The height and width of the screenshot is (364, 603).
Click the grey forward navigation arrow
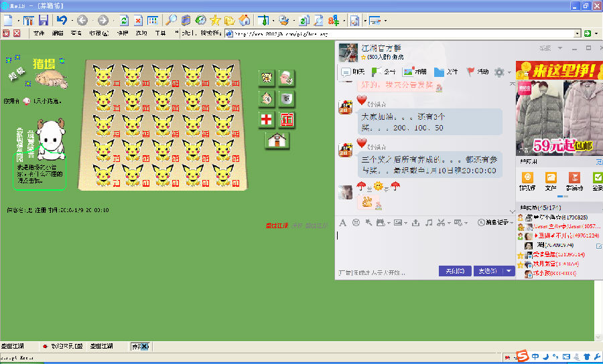click(103, 20)
